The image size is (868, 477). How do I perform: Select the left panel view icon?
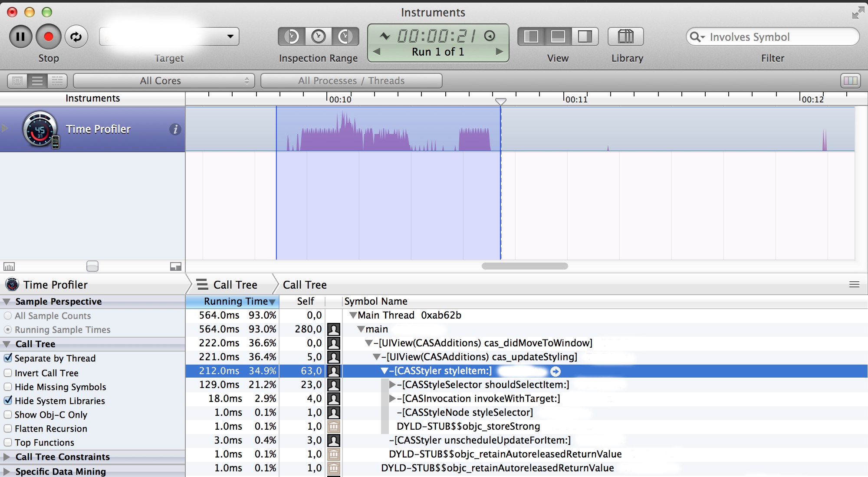coord(532,37)
